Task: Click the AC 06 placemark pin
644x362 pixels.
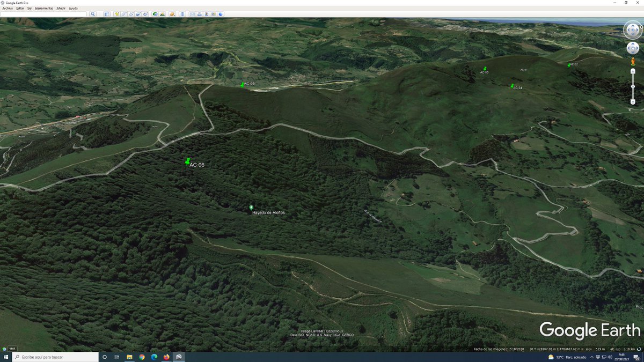Action: click(187, 161)
